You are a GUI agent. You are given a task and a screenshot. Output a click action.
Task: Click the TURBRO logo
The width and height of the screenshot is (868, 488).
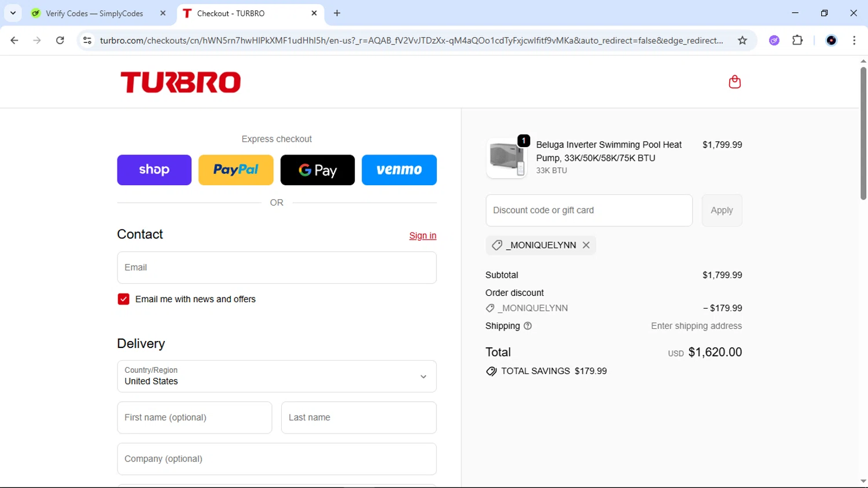point(181,82)
